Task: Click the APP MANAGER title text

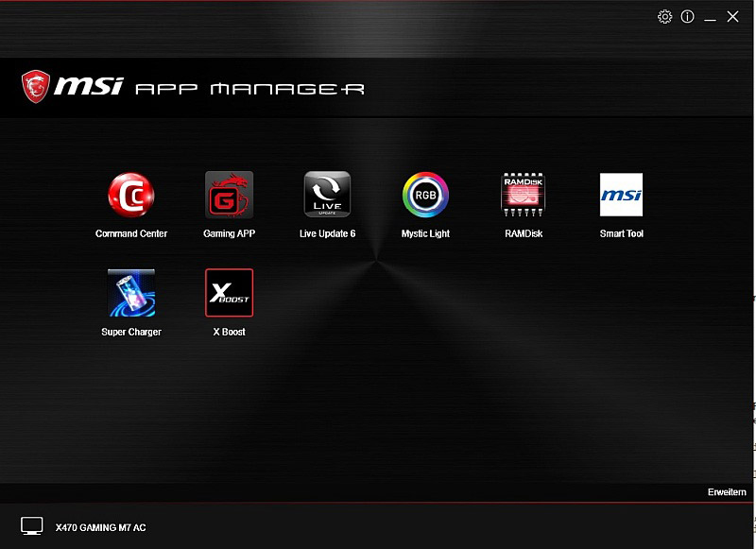Action: pyautogui.click(x=249, y=89)
